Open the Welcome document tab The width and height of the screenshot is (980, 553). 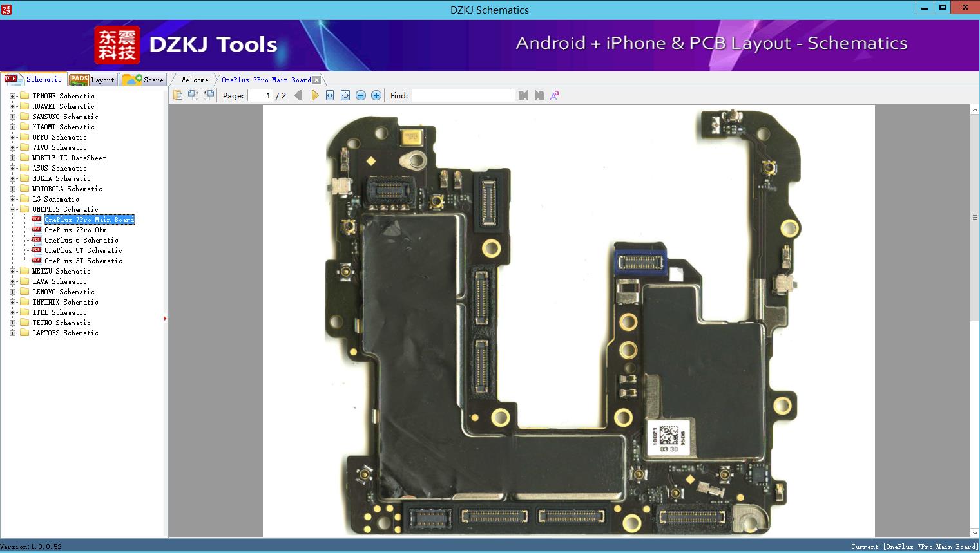pos(195,80)
